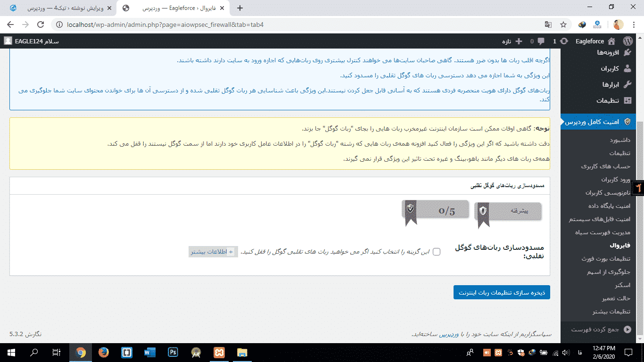Open the main تنظیمات settings menu with slider icon

pyautogui.click(x=613, y=100)
